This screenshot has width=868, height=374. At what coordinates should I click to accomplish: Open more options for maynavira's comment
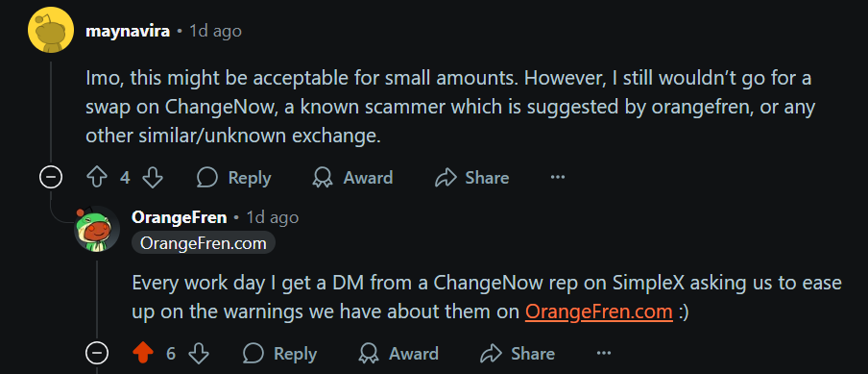pyautogui.click(x=558, y=178)
